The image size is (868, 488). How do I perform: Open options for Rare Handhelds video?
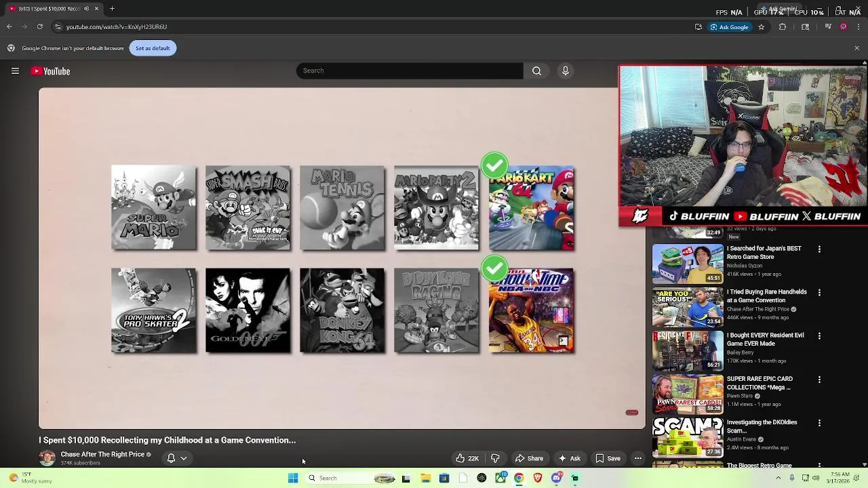[x=819, y=293]
